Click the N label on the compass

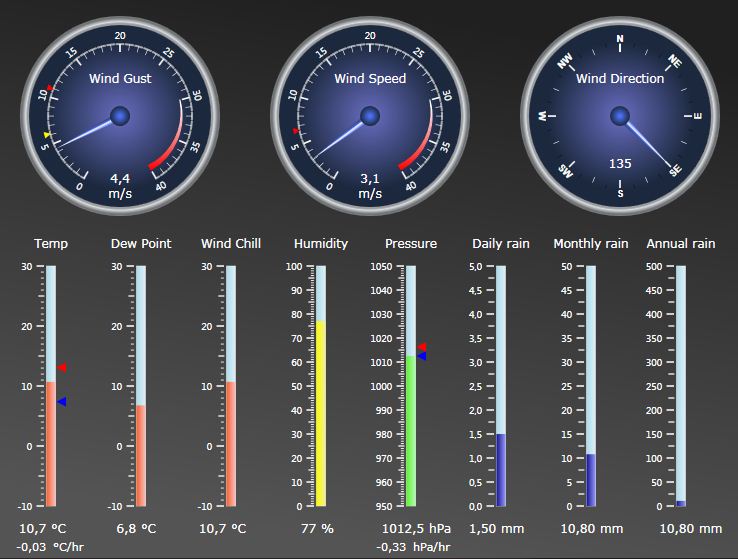[620, 41]
